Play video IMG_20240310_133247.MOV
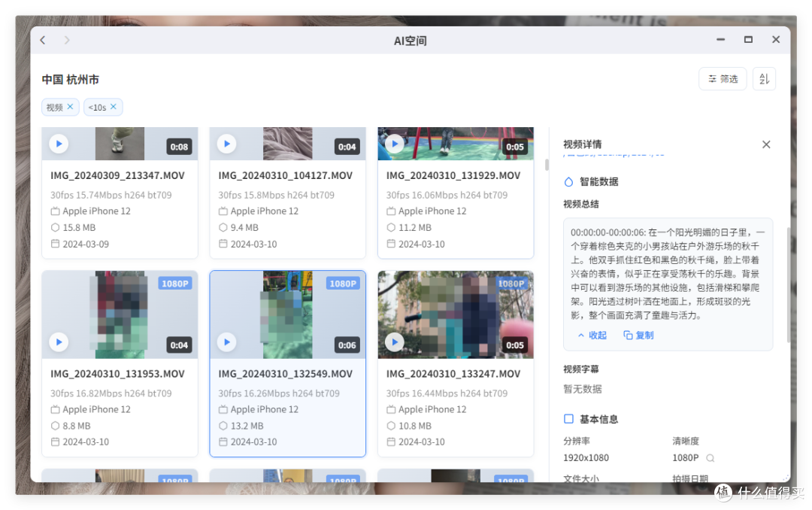Image resolution: width=812 pixels, height=510 pixels. 395,342
